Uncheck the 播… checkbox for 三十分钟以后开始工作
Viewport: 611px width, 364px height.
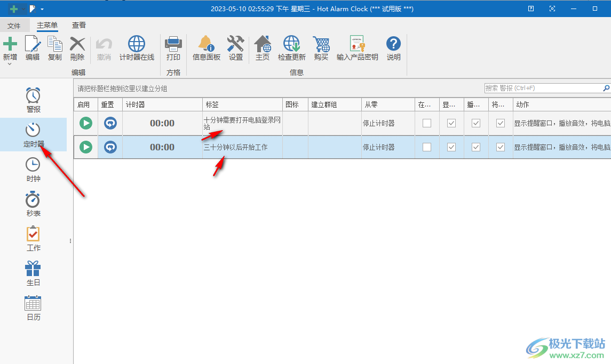476,147
